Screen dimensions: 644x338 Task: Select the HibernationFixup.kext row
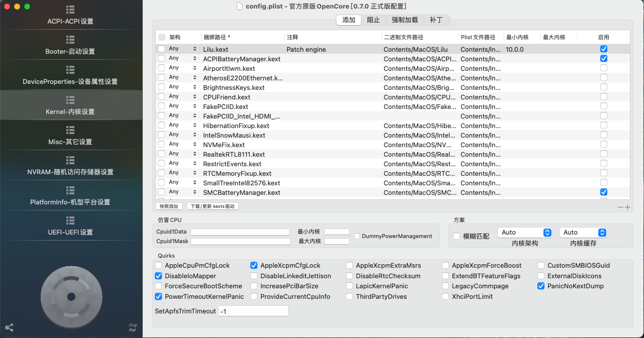tap(393, 126)
